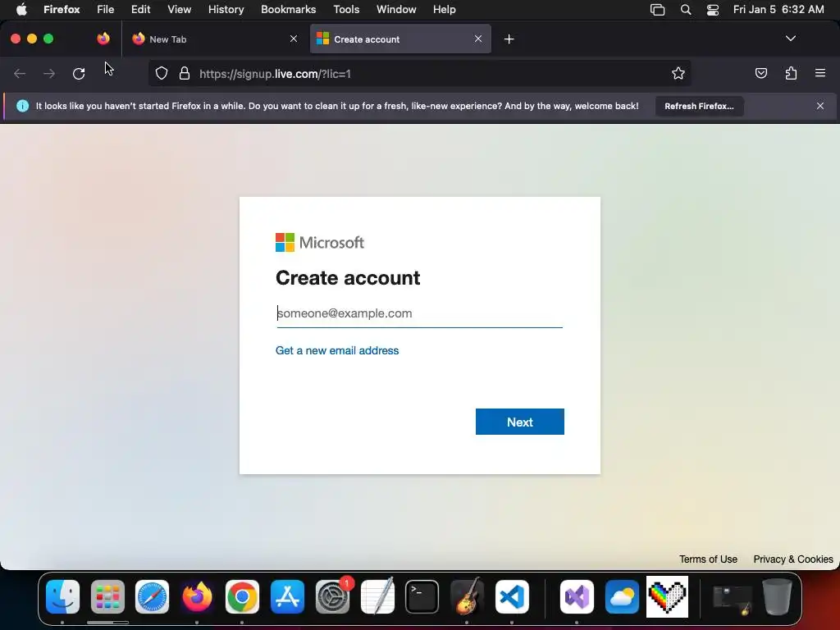Go forward to next page
The image size is (840, 630).
click(49, 73)
